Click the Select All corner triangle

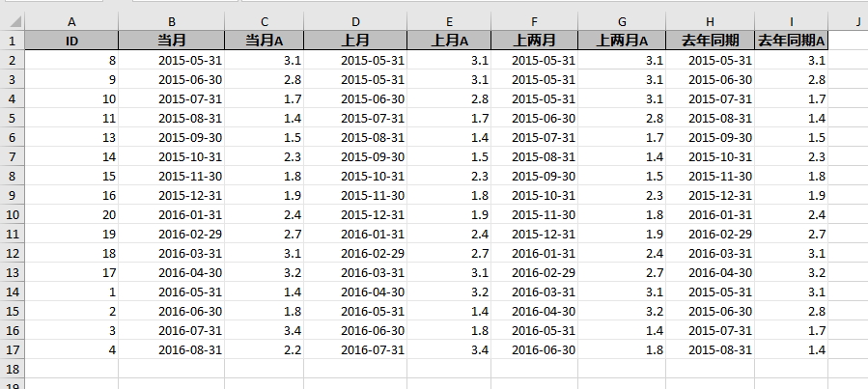point(13,21)
